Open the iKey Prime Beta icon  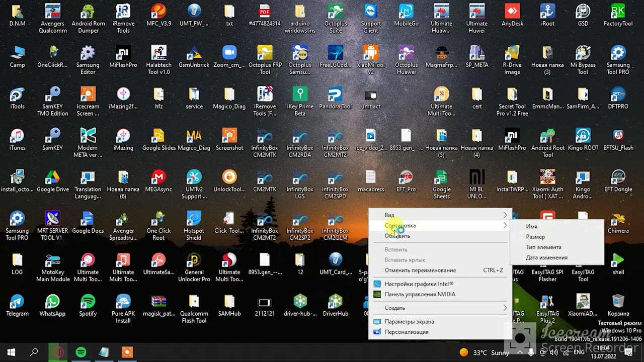pos(300,101)
